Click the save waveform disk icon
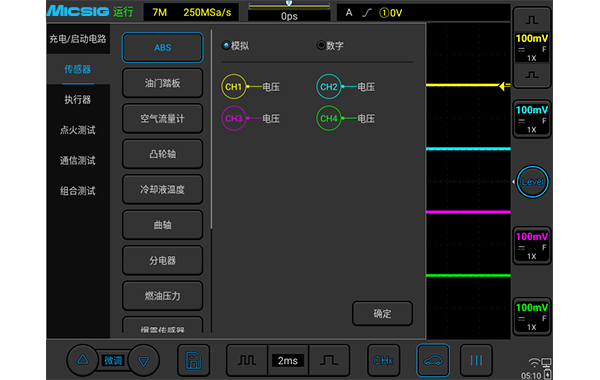Screen dimensions: 600x380 194,360
